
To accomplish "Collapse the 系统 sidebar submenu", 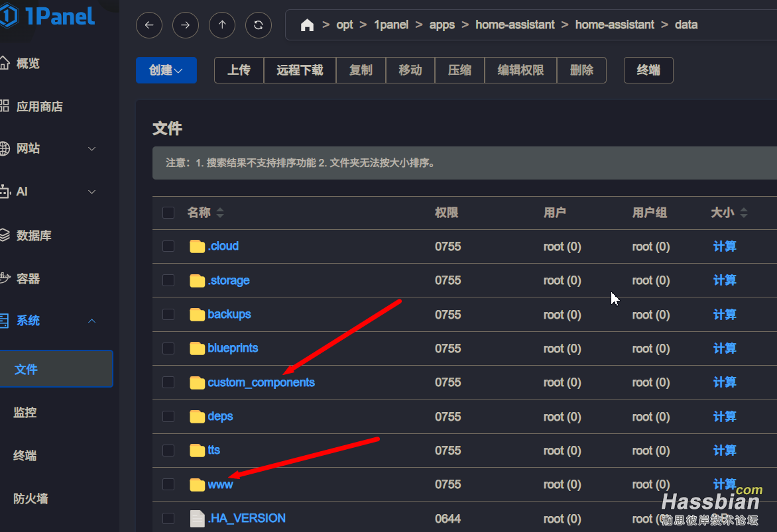I will point(91,321).
